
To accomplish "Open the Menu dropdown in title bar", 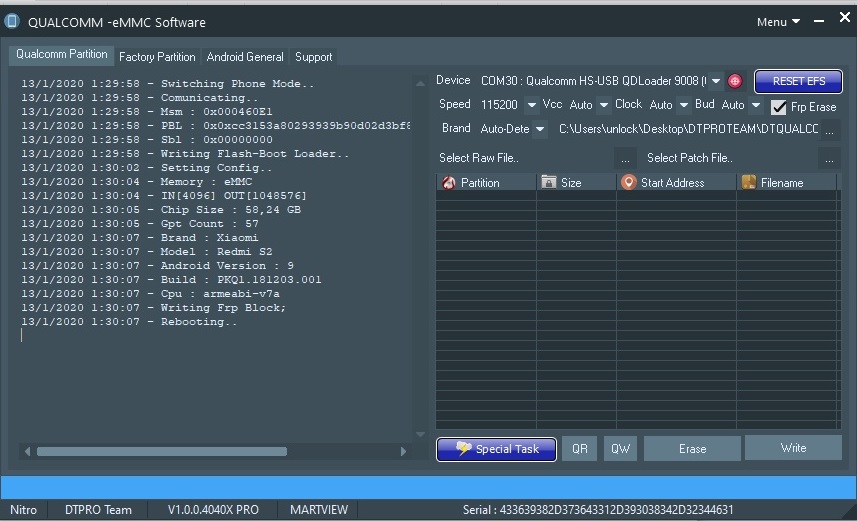I will tap(778, 22).
